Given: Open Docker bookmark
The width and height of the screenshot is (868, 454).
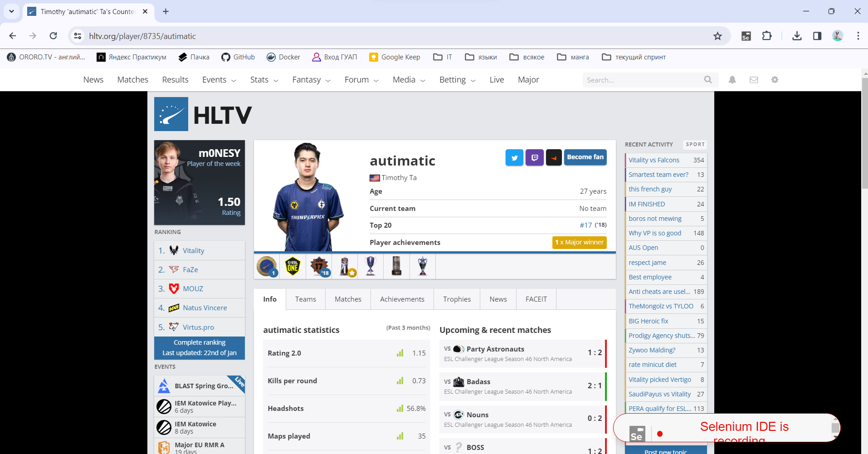Looking at the screenshot, I should coord(283,57).
